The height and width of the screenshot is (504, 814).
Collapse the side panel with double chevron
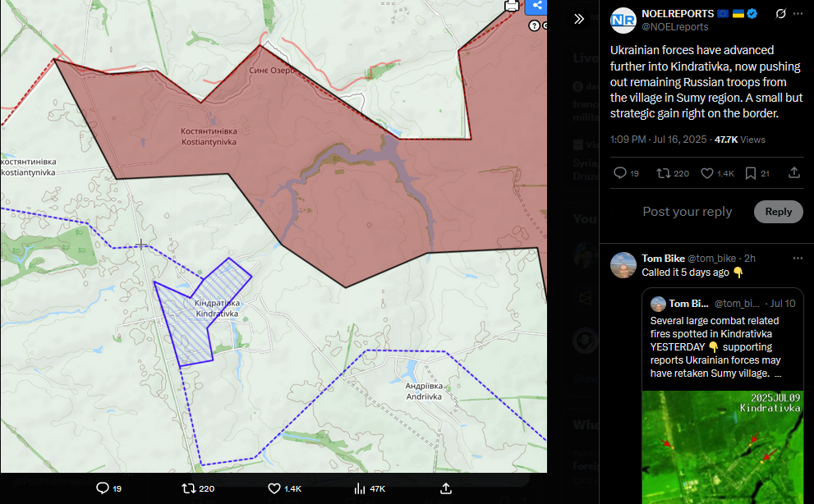(x=579, y=19)
